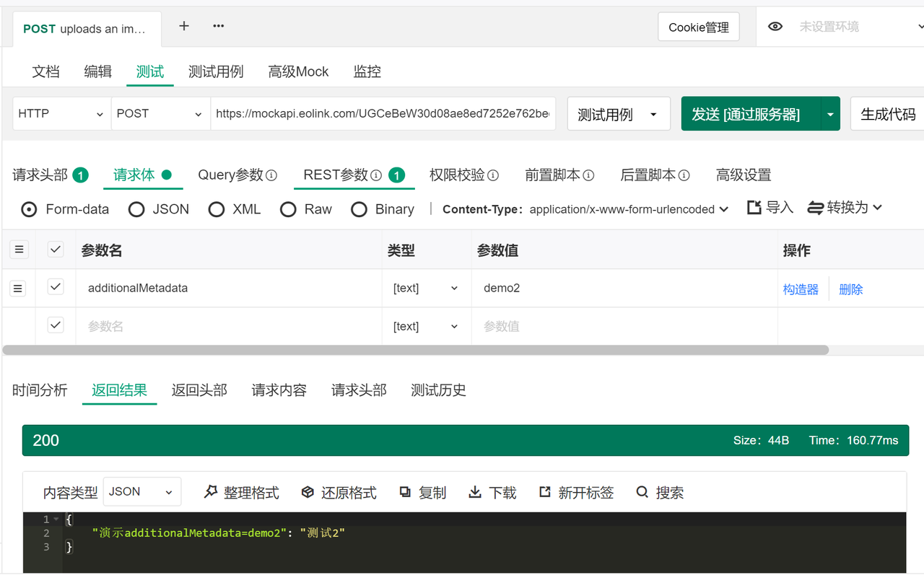Collapse JSON at line 1 fold arrow
The width and height of the screenshot is (924, 580).
click(x=56, y=519)
